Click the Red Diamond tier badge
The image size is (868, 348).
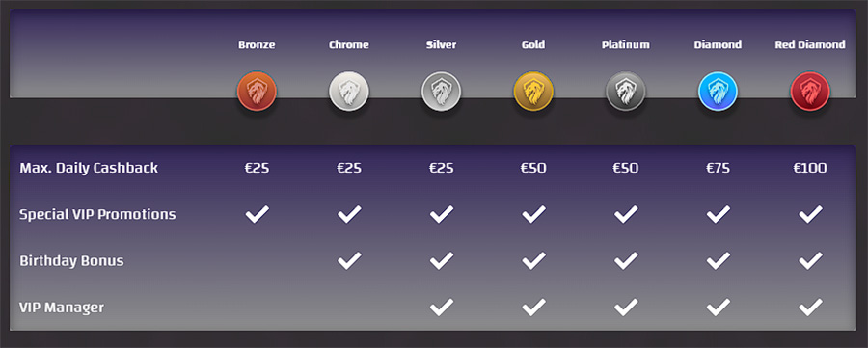point(810,92)
